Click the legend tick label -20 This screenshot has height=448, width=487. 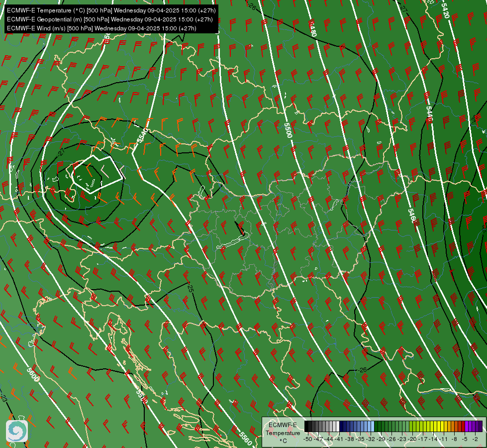(413, 440)
